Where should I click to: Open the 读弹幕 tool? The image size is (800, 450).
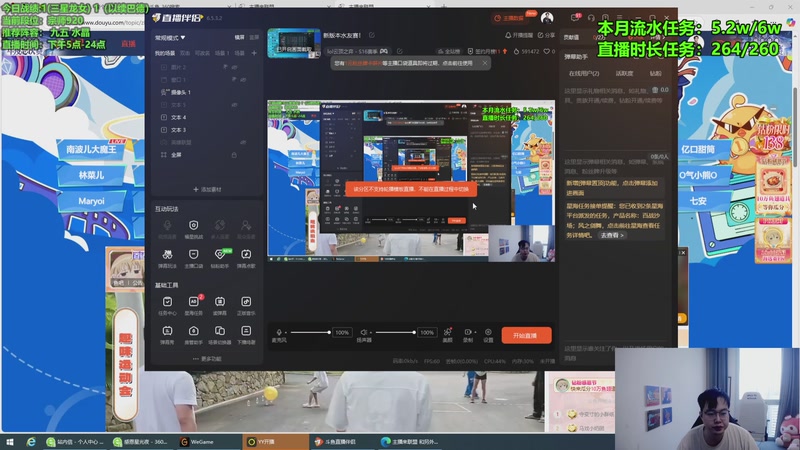pos(220,306)
